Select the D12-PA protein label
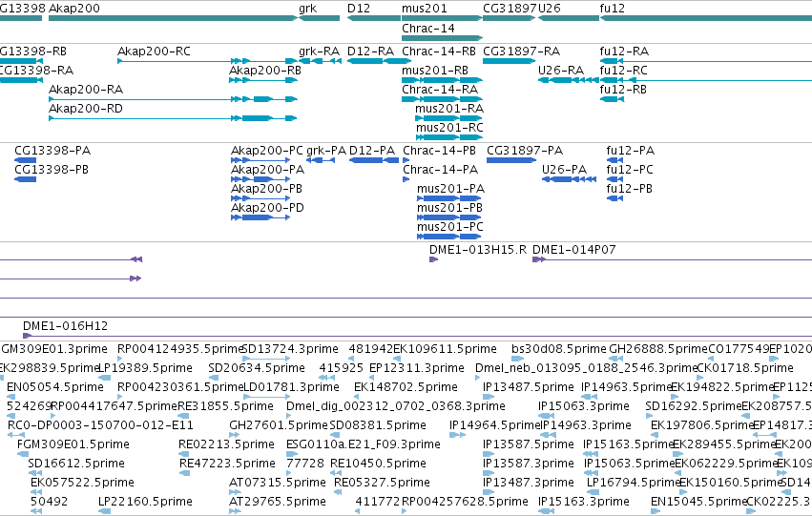 point(372,151)
